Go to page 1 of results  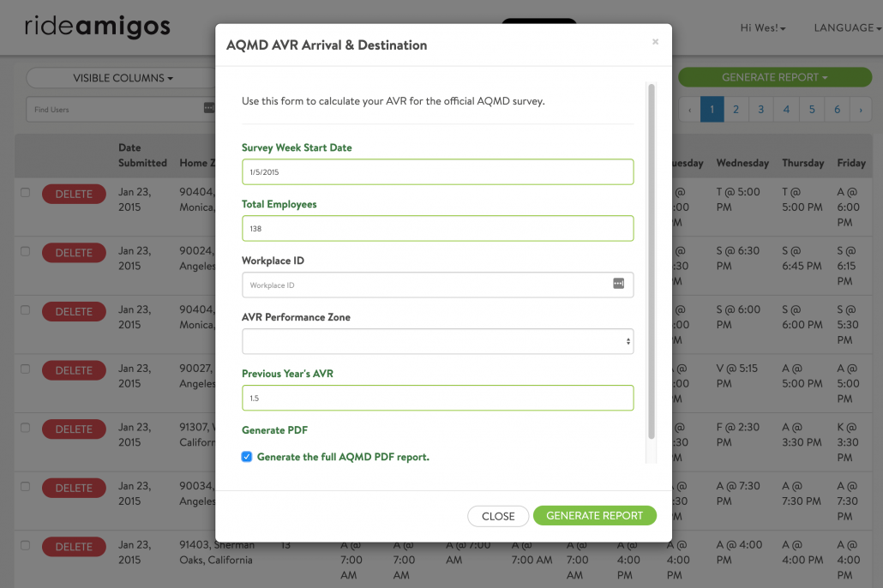pos(712,109)
